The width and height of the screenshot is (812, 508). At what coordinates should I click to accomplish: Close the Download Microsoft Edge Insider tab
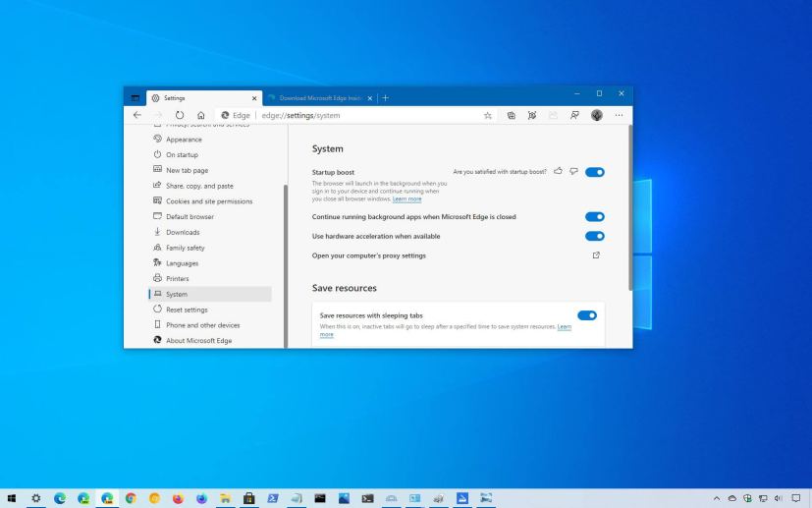[x=370, y=98]
